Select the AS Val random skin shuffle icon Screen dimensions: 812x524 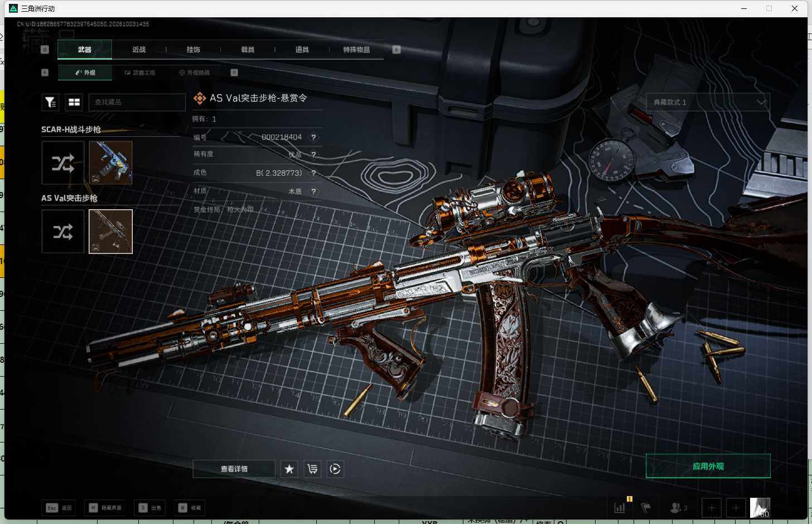point(63,232)
